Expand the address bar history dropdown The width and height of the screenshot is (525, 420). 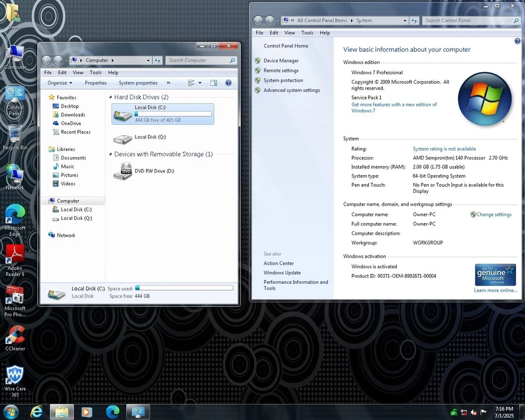148,60
